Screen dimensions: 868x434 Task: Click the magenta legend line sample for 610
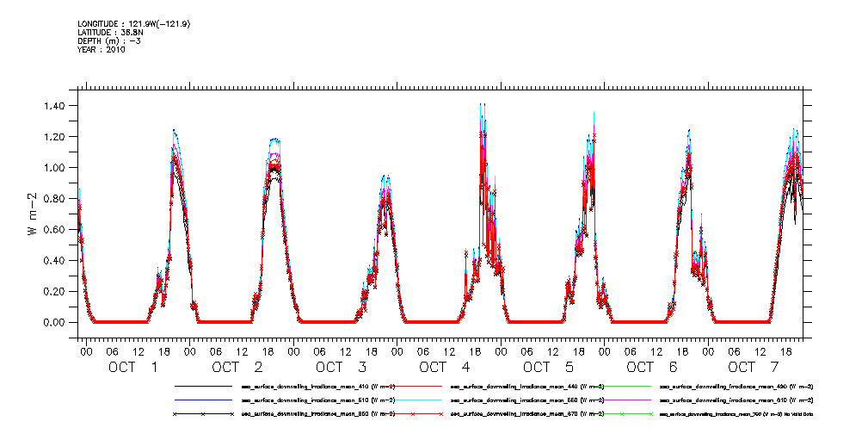[x=621, y=400]
